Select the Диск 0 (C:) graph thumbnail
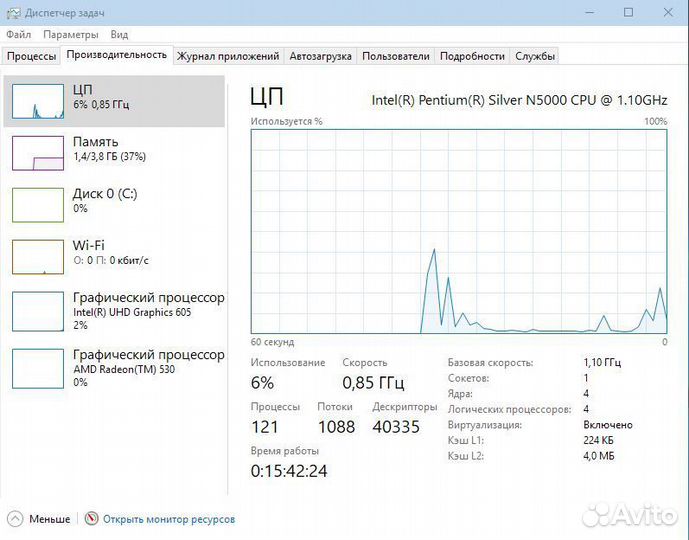 38,205
